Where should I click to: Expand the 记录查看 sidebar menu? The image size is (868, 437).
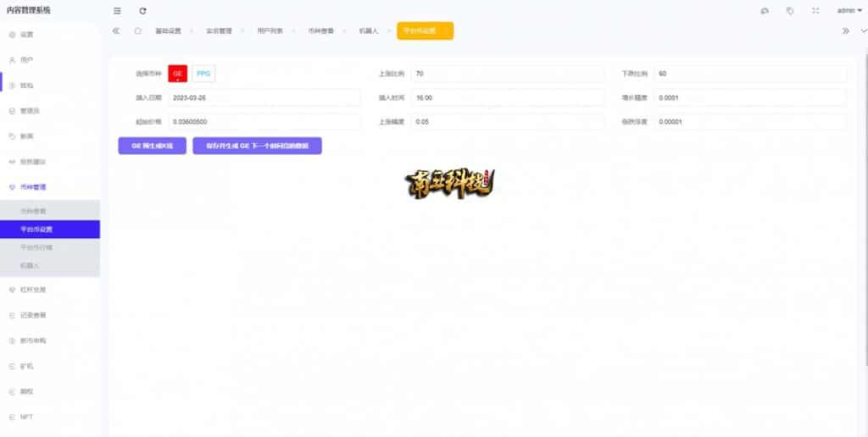[x=50, y=315]
